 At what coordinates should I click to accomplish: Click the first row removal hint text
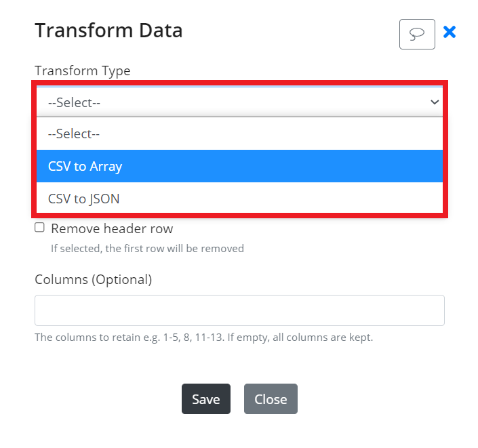click(x=147, y=249)
